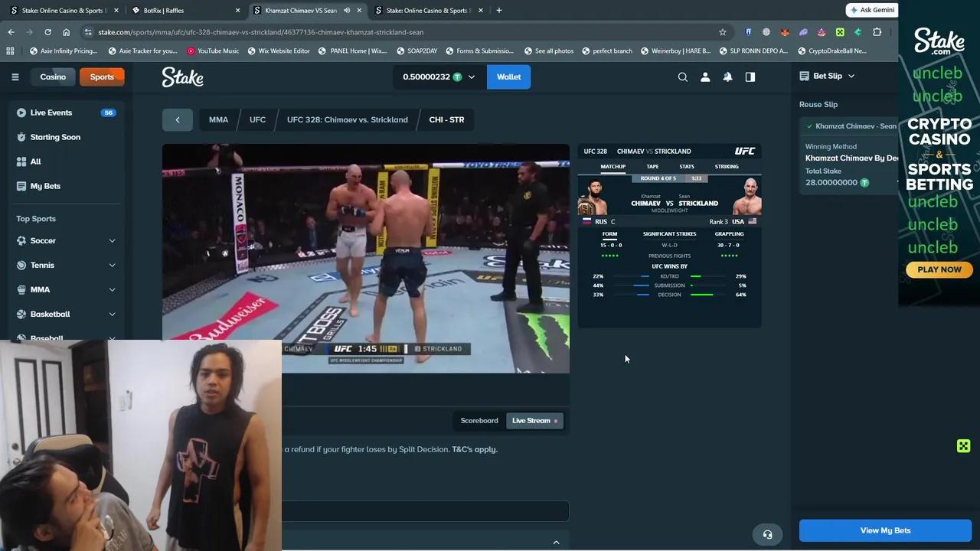
Task: Click the green dice icon
Action: tap(963, 446)
